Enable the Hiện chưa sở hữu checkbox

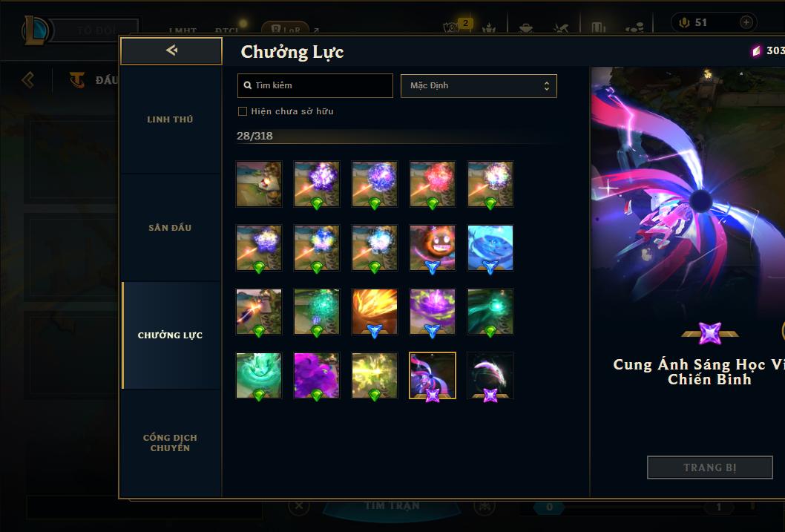[x=243, y=111]
